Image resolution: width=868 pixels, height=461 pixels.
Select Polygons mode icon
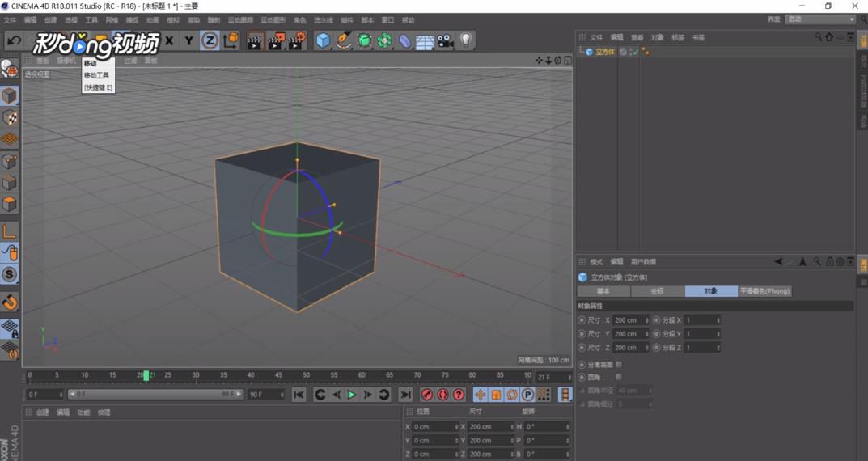(10, 204)
